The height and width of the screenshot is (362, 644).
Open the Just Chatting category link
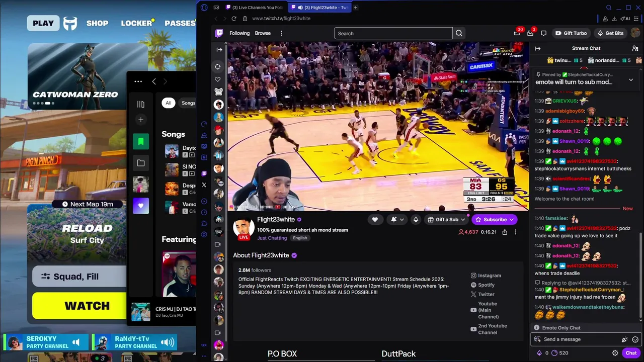point(272,238)
